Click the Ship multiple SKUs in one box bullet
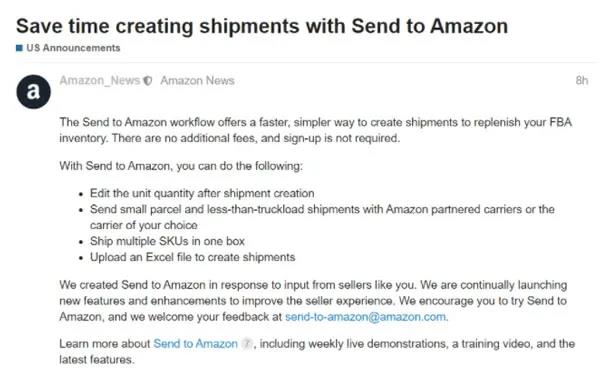Screen dimensions: 600x381 pos(167,241)
